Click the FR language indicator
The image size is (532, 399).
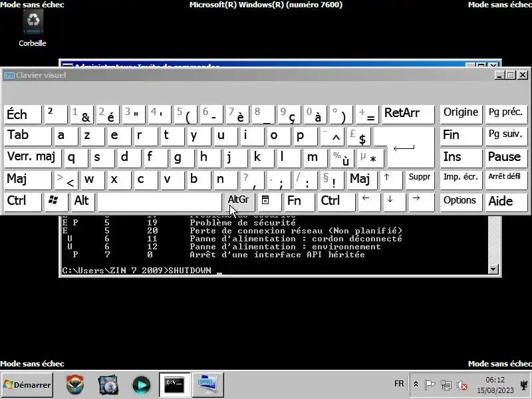pos(399,384)
